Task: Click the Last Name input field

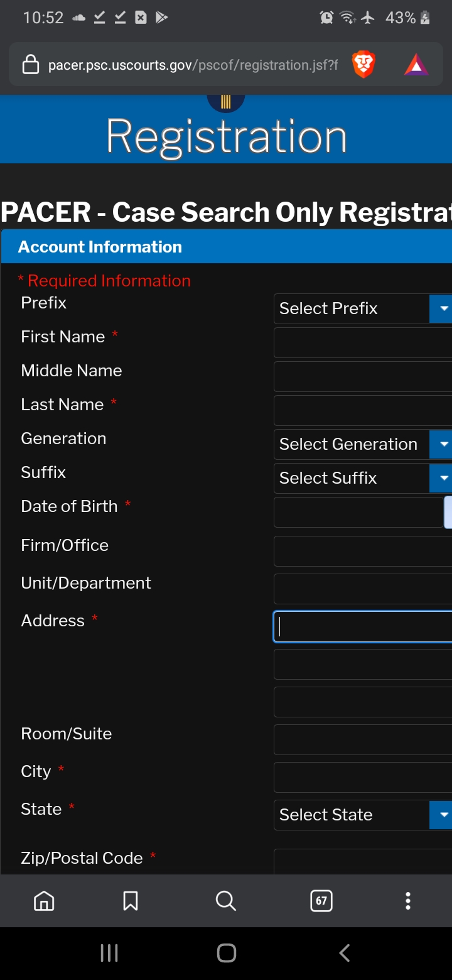Action: 363,410
